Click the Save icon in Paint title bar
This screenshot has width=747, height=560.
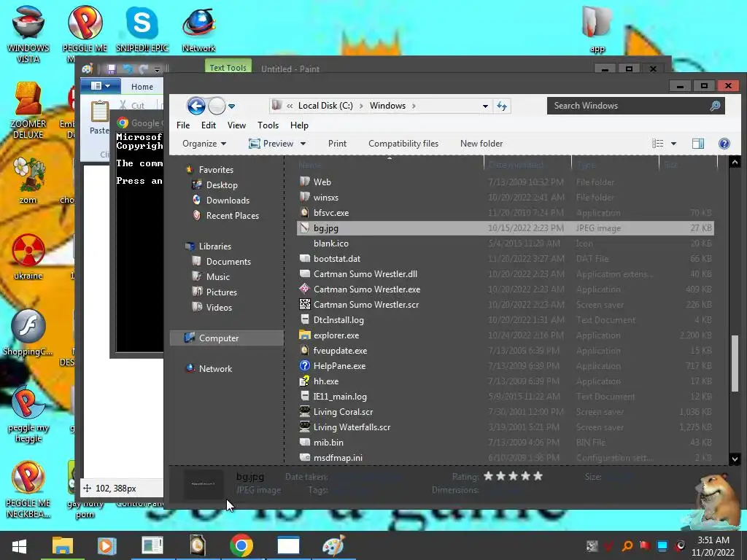click(111, 69)
